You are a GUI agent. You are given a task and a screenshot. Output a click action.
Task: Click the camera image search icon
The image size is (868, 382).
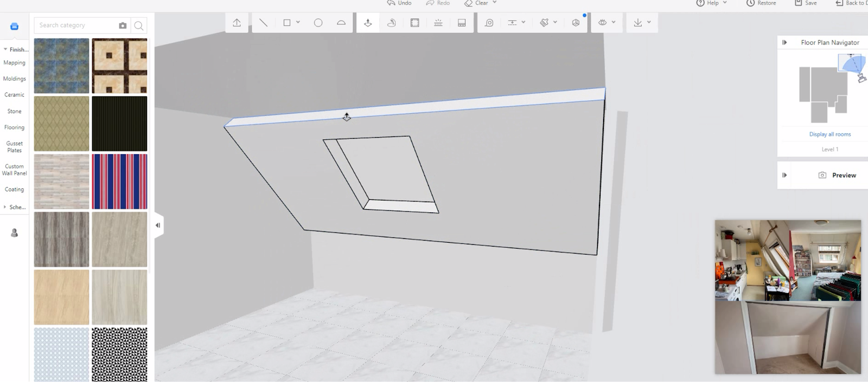point(123,25)
